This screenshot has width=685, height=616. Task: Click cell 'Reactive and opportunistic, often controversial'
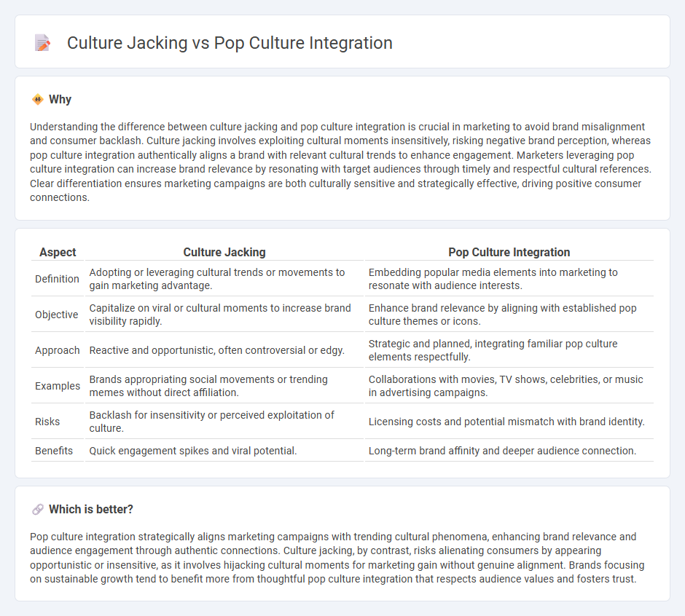click(224, 350)
